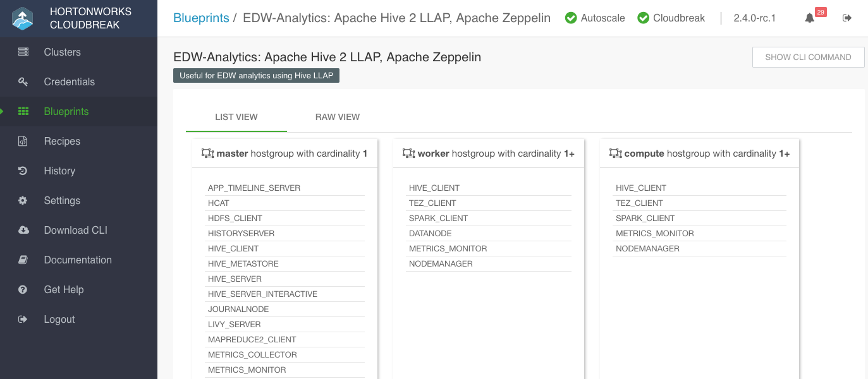This screenshot has width=868, height=379.
Task: Click the version 2.4.0-rc.1 label
Action: (x=754, y=18)
